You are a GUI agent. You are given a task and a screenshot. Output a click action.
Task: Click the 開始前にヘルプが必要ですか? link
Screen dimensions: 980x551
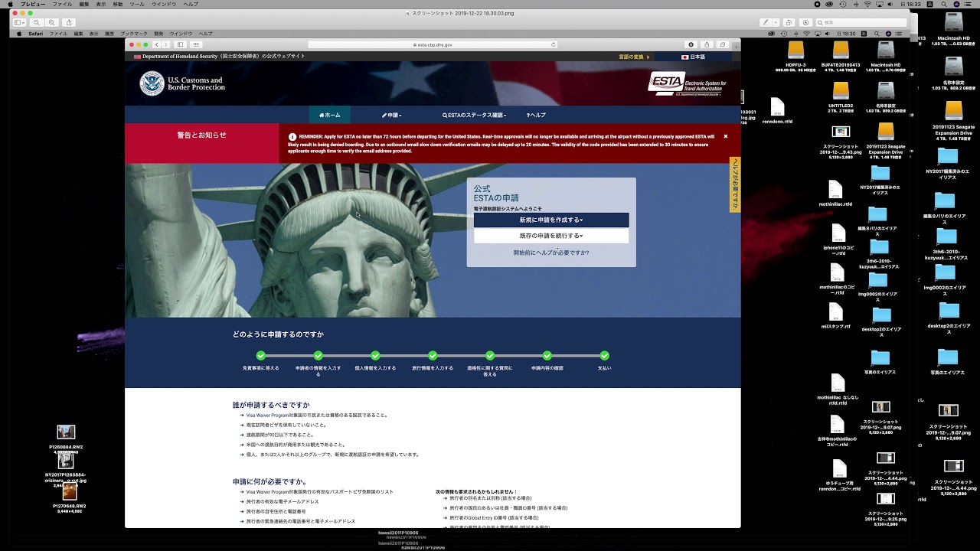pyautogui.click(x=551, y=253)
